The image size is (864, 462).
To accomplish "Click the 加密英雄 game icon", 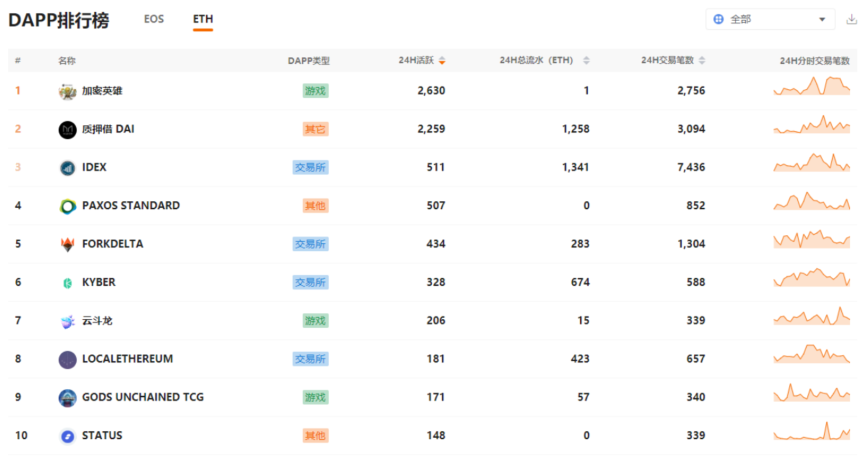I will coord(67,91).
